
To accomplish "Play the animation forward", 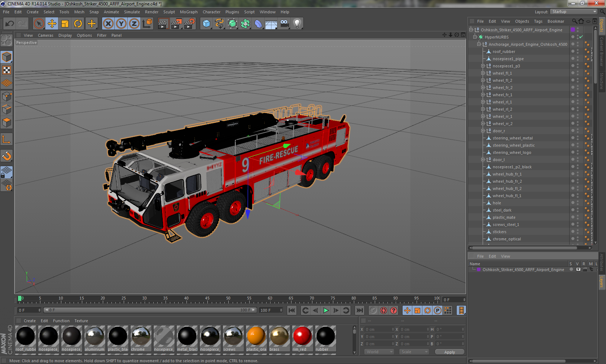I will tap(326, 310).
